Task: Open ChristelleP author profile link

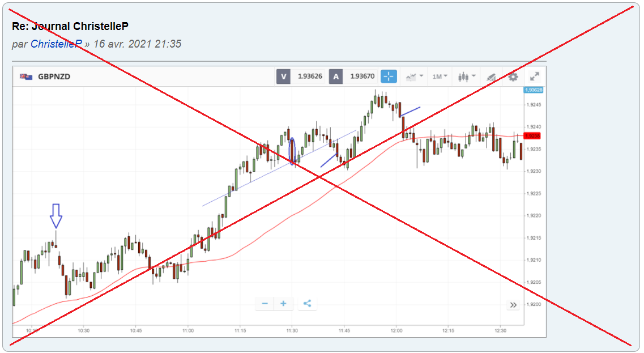Action: tap(56, 44)
